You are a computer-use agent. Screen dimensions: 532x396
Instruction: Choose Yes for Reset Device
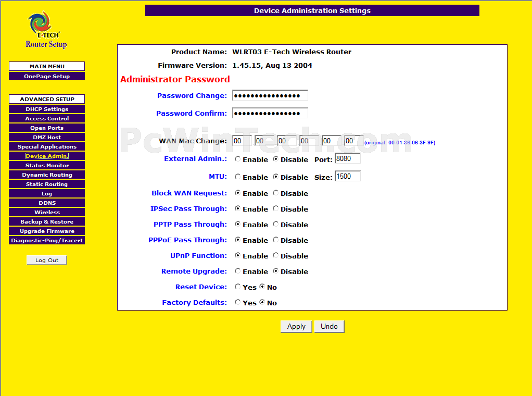(237, 287)
